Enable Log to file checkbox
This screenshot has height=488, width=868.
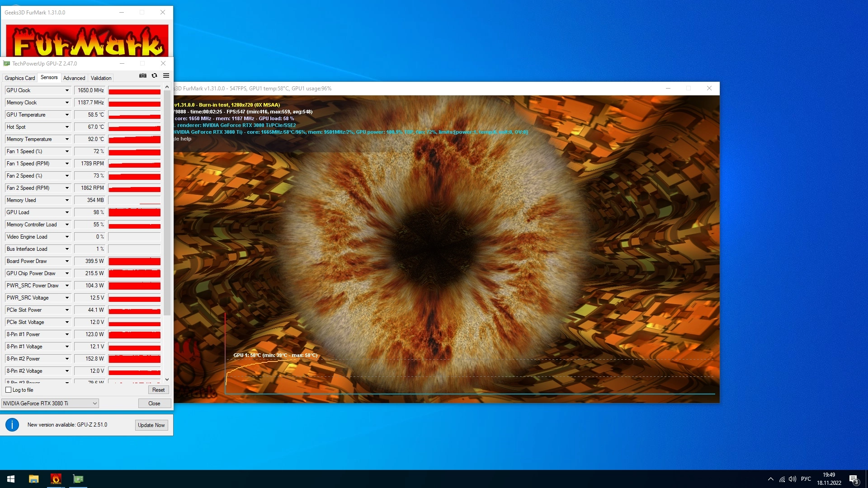click(x=8, y=390)
